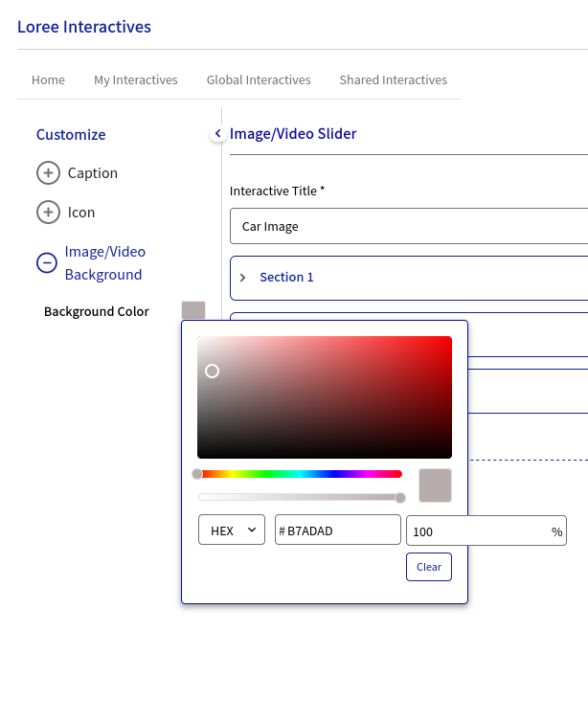Expand the Icon section plus icon
The width and height of the screenshot is (588, 722).
[x=48, y=213]
